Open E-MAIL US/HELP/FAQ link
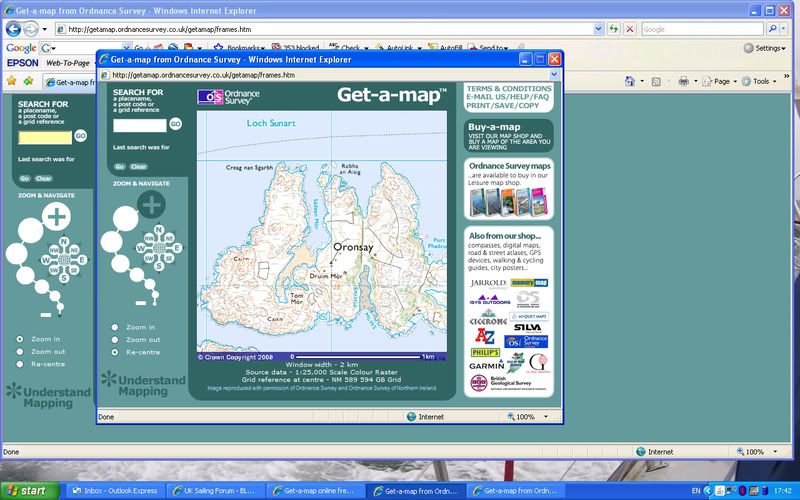The image size is (800, 500). (x=508, y=97)
